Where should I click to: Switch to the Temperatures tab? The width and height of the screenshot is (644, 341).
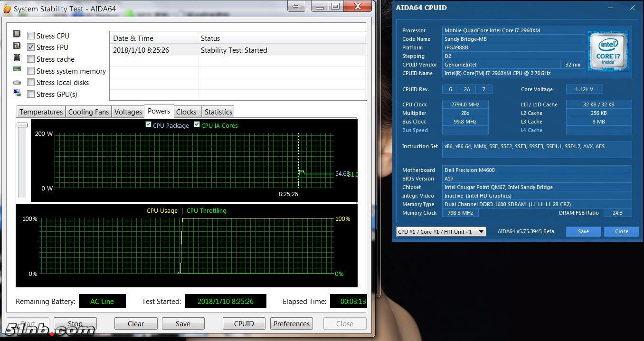[x=41, y=112]
